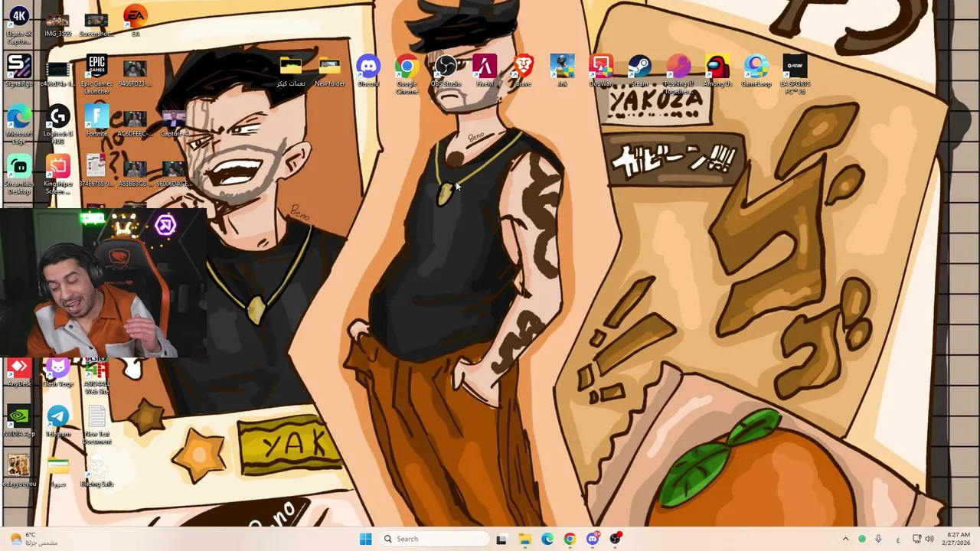
Task: Open the Telegram desktop shortcut
Action: [x=57, y=422]
